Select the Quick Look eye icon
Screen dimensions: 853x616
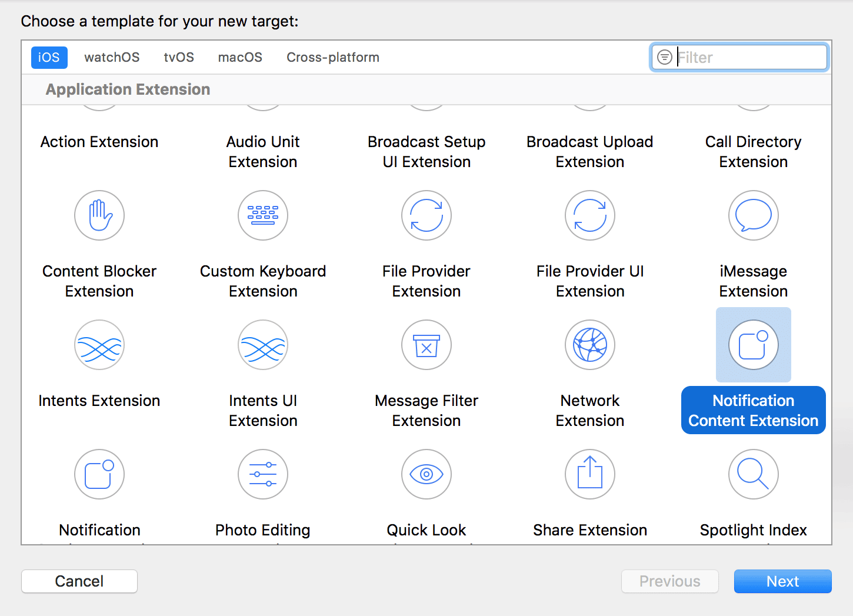[426, 474]
